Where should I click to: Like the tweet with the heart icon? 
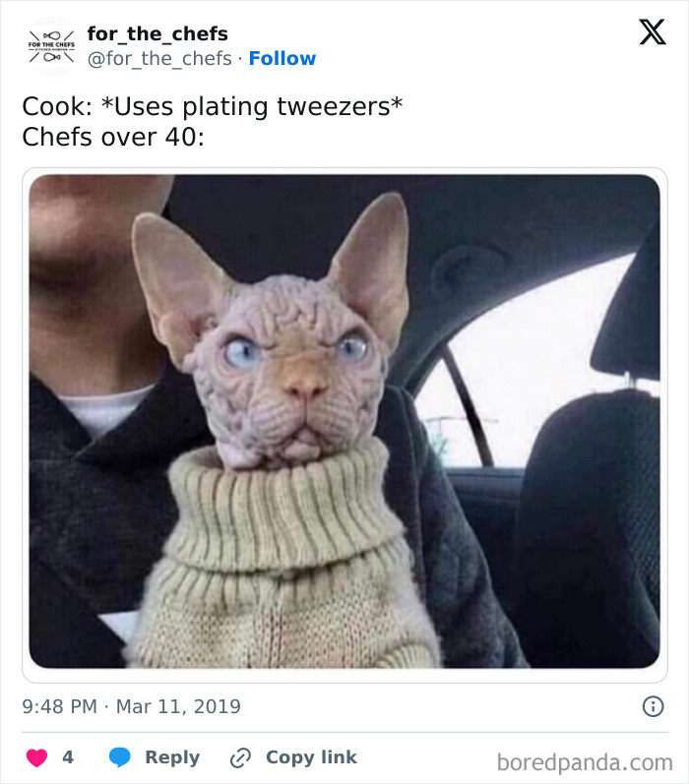tap(36, 758)
